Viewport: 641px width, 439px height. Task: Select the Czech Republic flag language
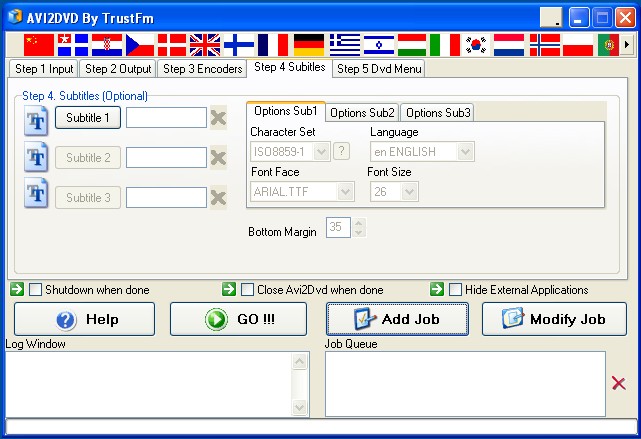[140, 45]
